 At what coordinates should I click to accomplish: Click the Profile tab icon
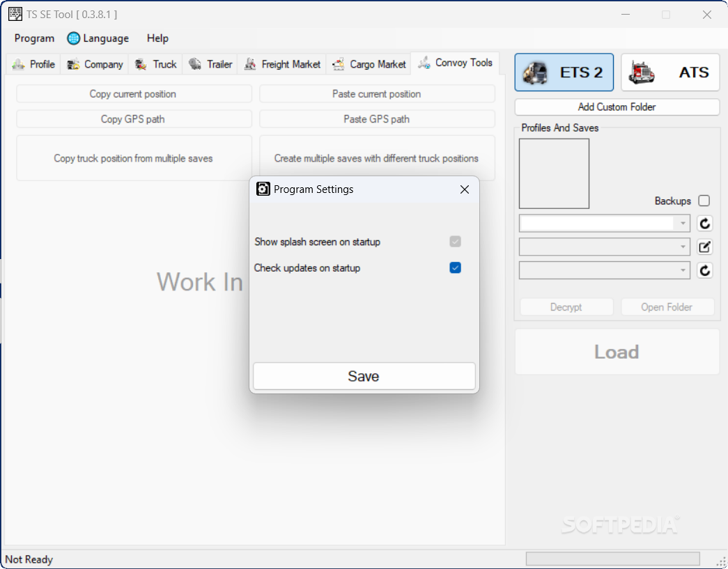point(18,64)
